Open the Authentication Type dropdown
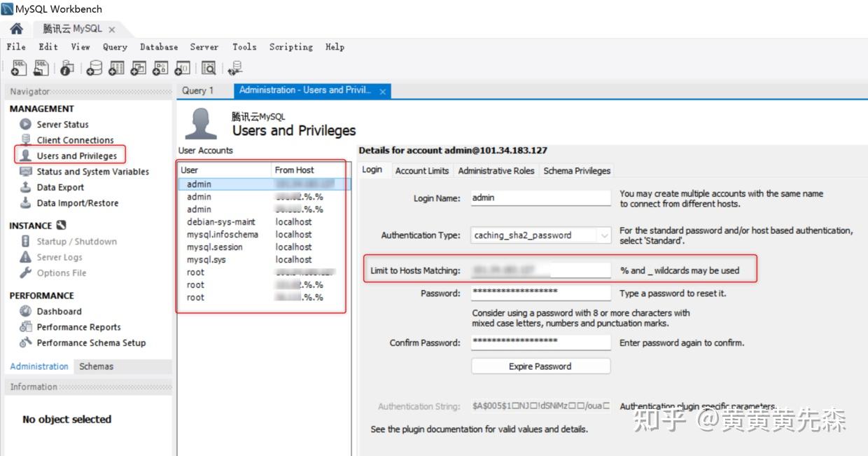 tap(541, 235)
